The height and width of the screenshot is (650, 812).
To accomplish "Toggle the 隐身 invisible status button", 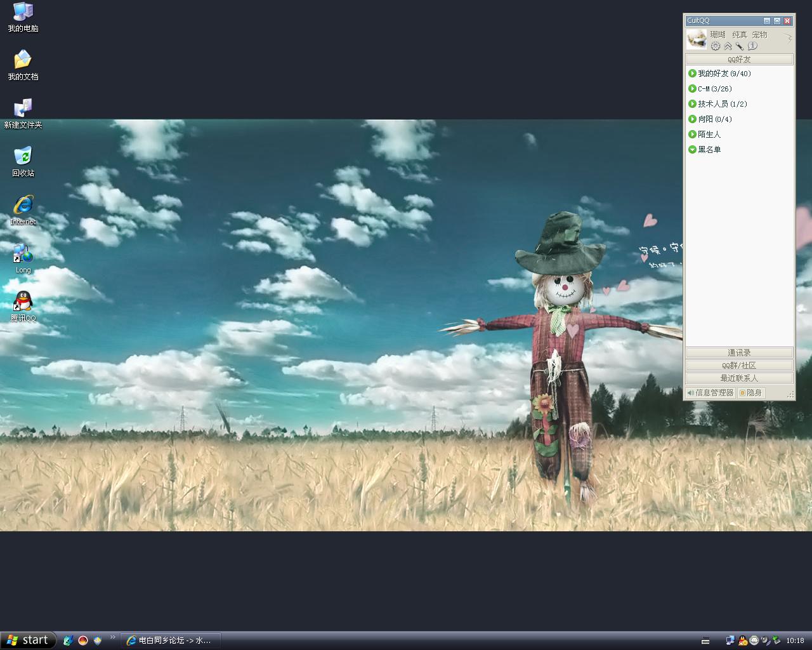I will 750,393.
